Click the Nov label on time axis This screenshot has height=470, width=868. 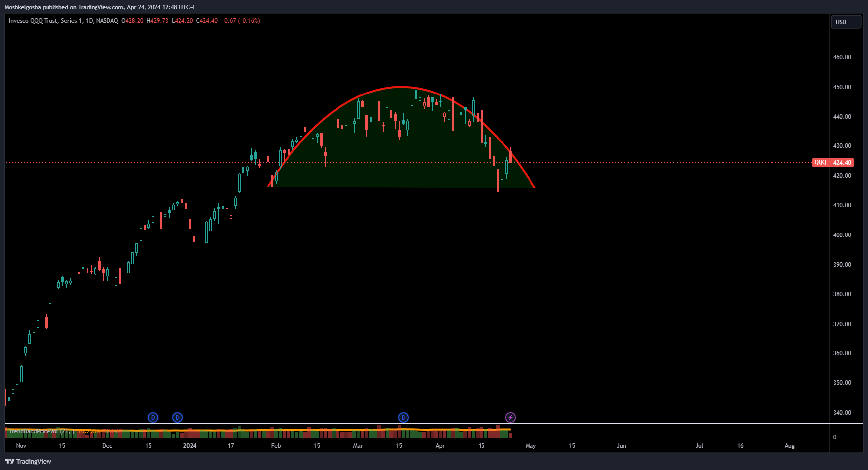tap(21, 446)
